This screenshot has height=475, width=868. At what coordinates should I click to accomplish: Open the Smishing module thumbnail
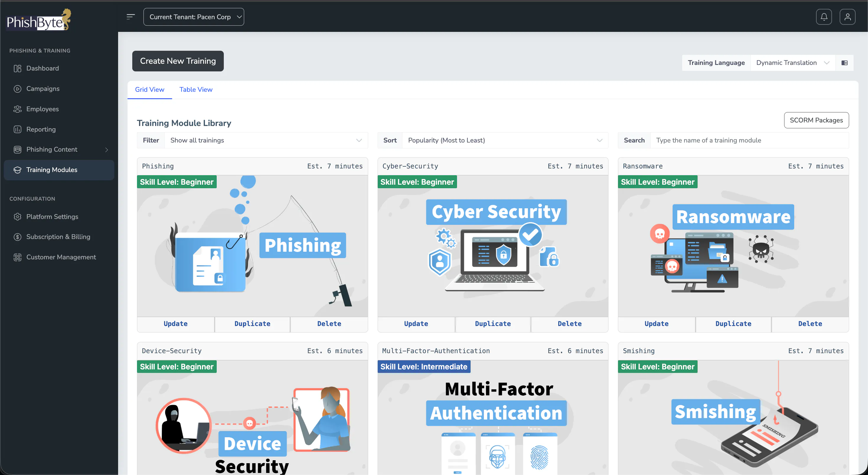click(x=733, y=417)
